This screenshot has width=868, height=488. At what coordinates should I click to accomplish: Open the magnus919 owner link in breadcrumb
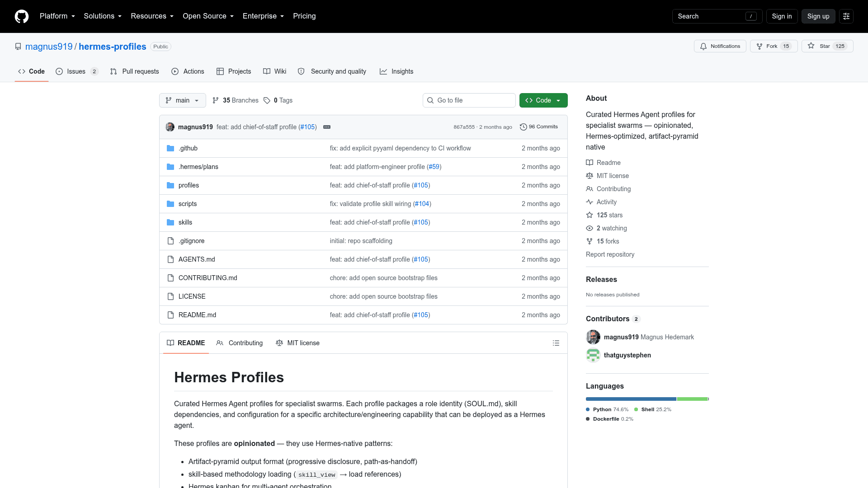[x=49, y=47]
